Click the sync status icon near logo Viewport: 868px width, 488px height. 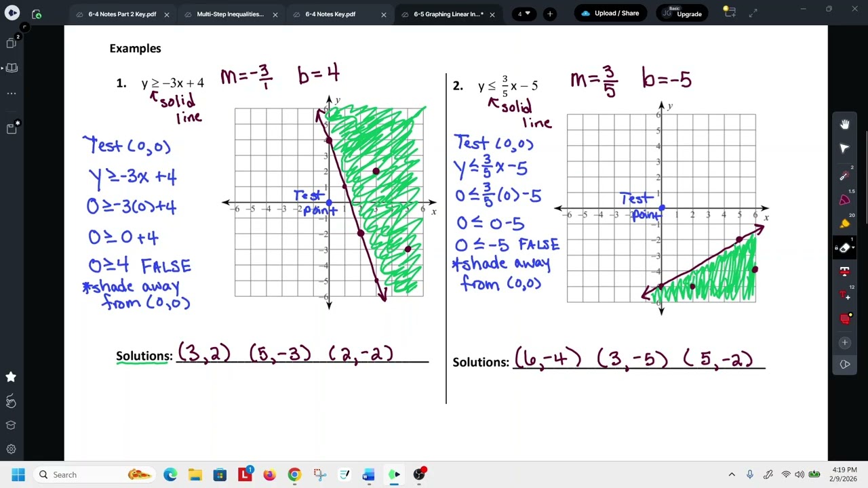37,14
